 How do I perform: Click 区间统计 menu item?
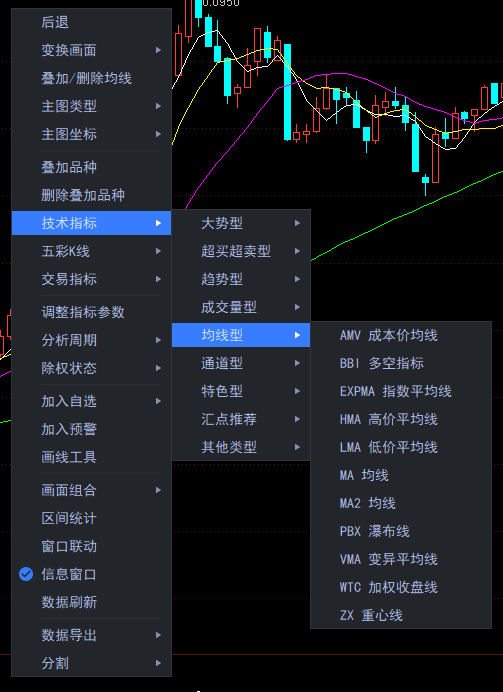(x=91, y=518)
